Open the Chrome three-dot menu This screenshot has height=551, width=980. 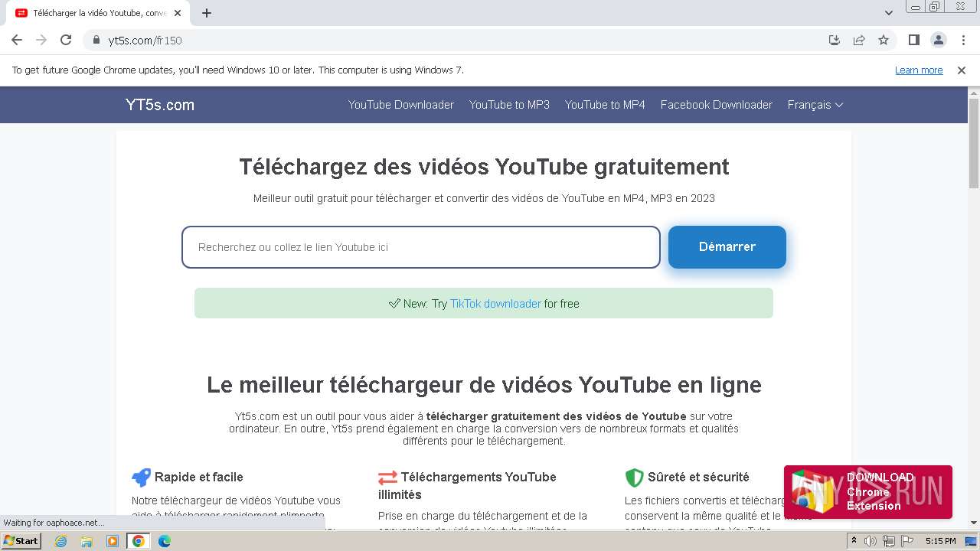coord(962,40)
